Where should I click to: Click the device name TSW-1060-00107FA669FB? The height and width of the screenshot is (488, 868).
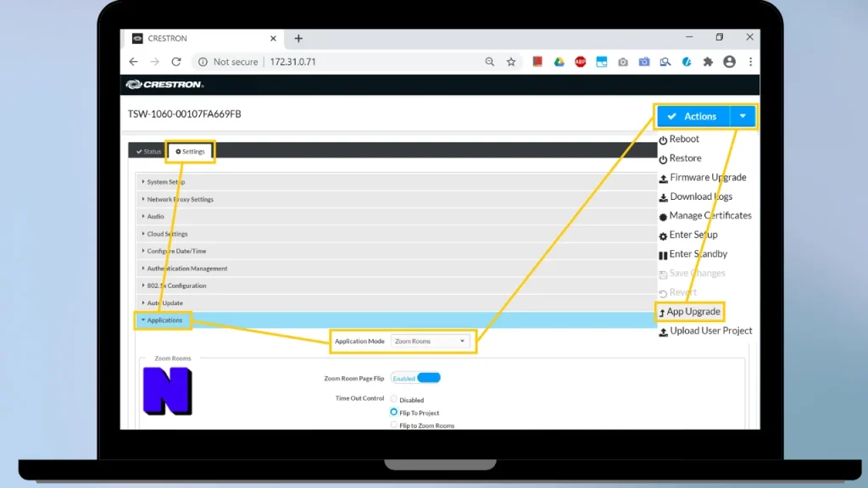pyautogui.click(x=184, y=114)
